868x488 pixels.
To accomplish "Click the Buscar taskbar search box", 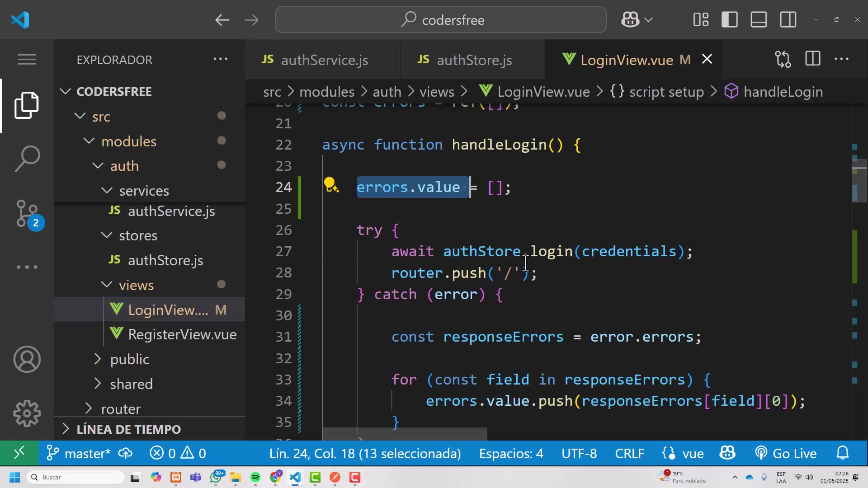I will (x=75, y=477).
